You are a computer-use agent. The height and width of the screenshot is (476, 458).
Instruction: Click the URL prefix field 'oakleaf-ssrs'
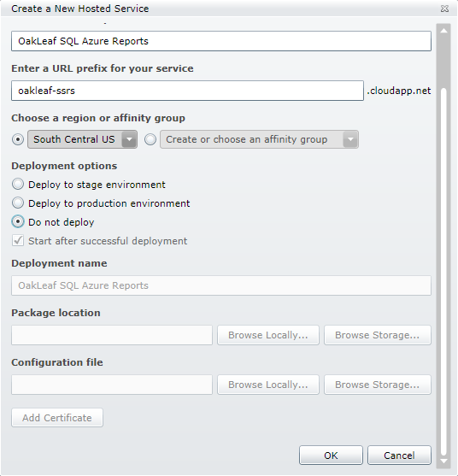pyautogui.click(x=188, y=91)
